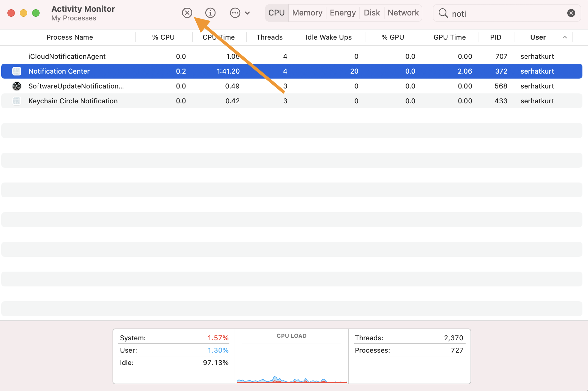Switch to the CPU tab
Viewport: 588px width, 391px height.
pos(277,13)
